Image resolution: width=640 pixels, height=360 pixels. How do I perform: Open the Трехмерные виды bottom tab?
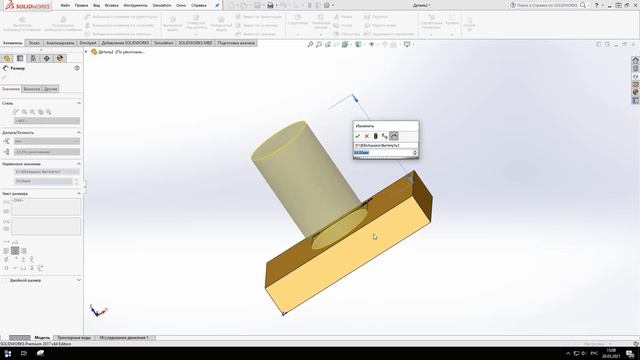point(74,338)
